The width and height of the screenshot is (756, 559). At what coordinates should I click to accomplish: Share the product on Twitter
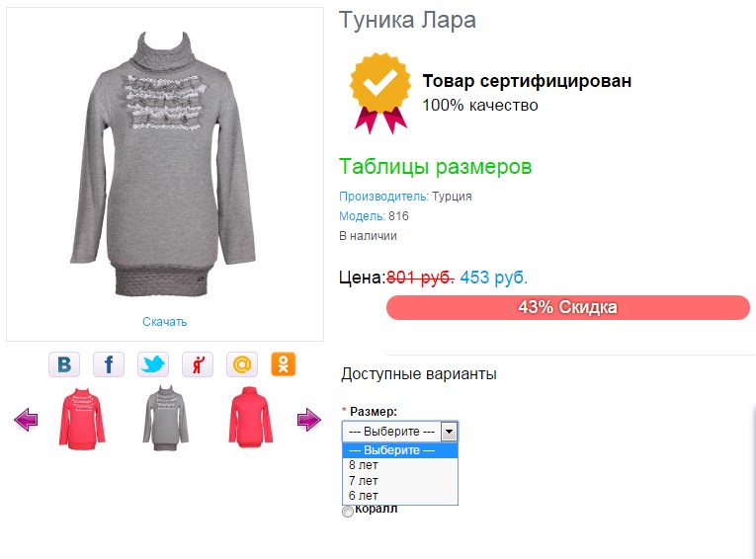(x=153, y=364)
